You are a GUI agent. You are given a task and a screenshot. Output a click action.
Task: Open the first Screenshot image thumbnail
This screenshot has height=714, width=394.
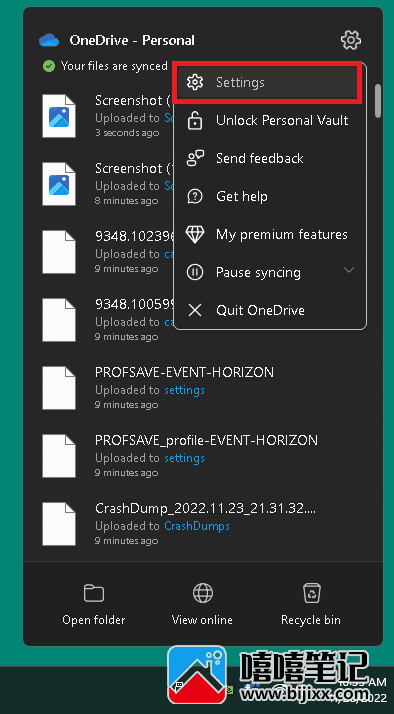(59, 116)
